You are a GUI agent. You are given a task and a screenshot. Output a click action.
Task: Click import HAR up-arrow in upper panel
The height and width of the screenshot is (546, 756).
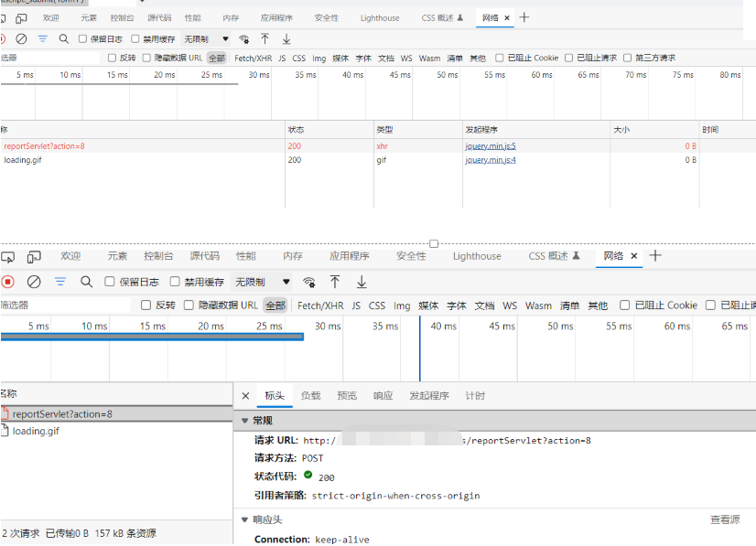pyautogui.click(x=265, y=39)
